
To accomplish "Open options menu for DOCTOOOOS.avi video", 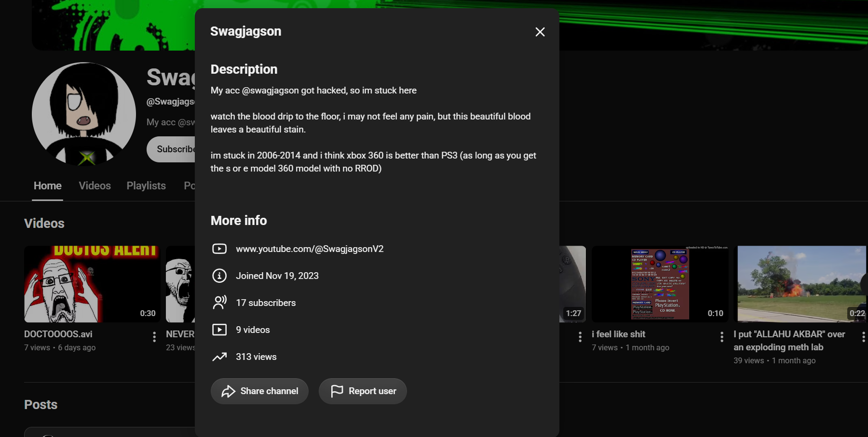I will tap(154, 337).
